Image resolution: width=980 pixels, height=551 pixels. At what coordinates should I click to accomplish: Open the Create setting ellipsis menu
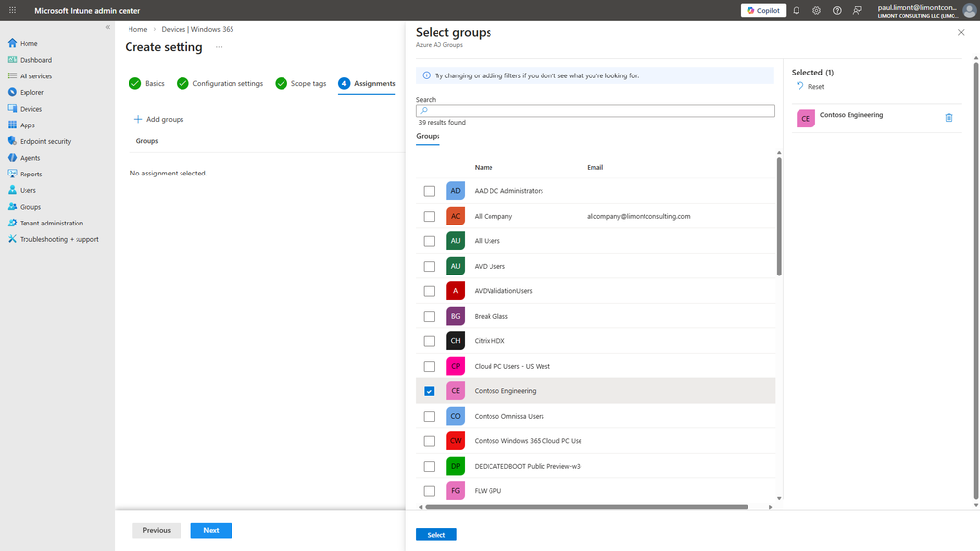tap(219, 47)
